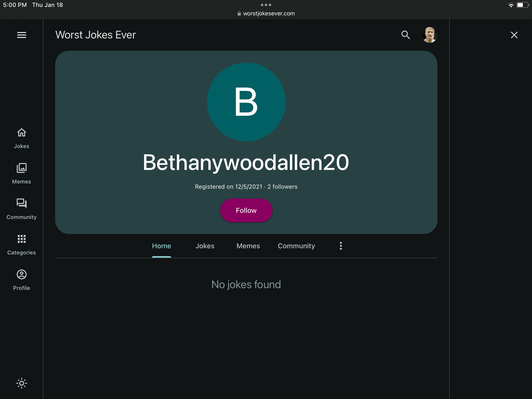Viewport: 532px width, 399px height.
Task: Switch to the Jokes profile tab
Action: pyautogui.click(x=205, y=246)
